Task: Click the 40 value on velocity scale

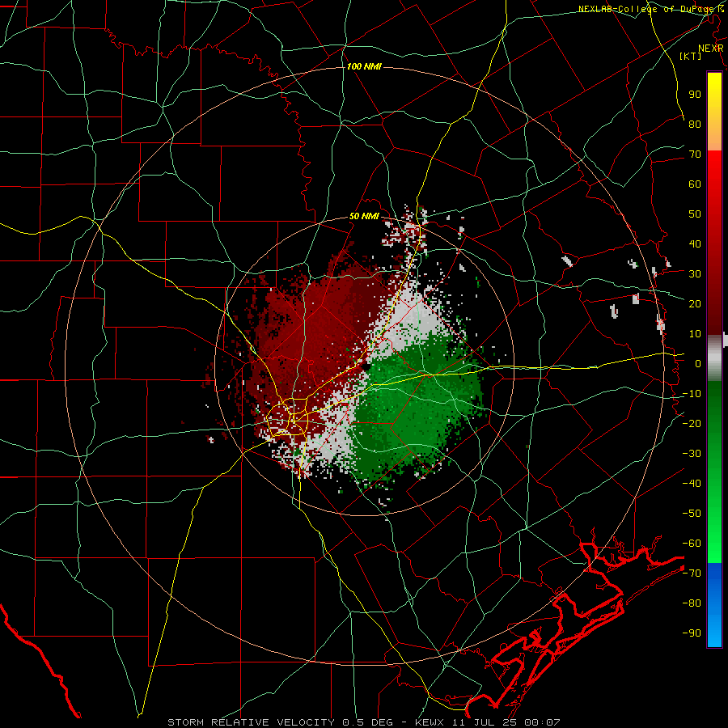Action: click(695, 243)
